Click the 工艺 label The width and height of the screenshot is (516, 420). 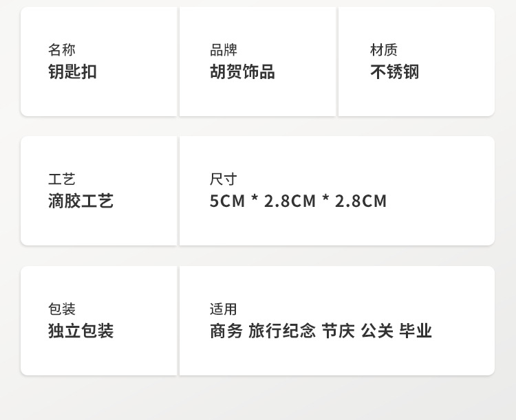tap(62, 179)
